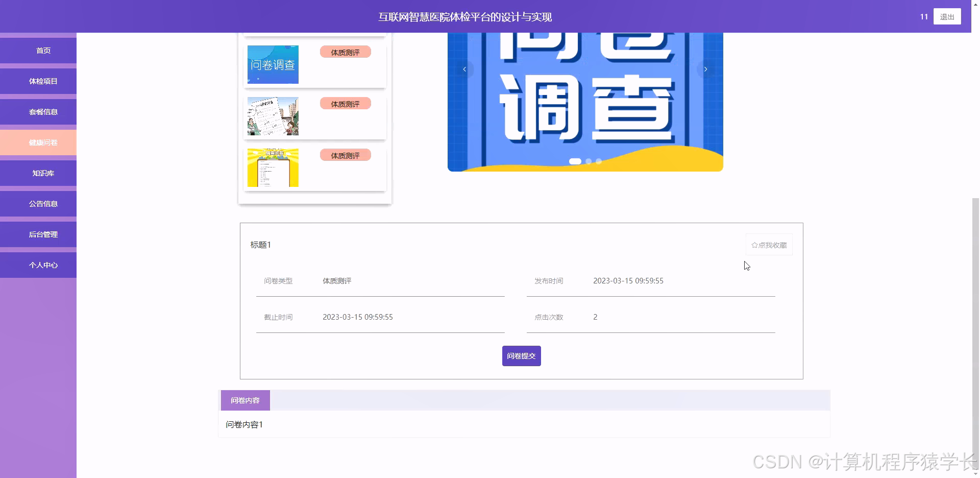980x478 pixels.
Task: Select the third carousel indicator dot
Action: point(598,161)
